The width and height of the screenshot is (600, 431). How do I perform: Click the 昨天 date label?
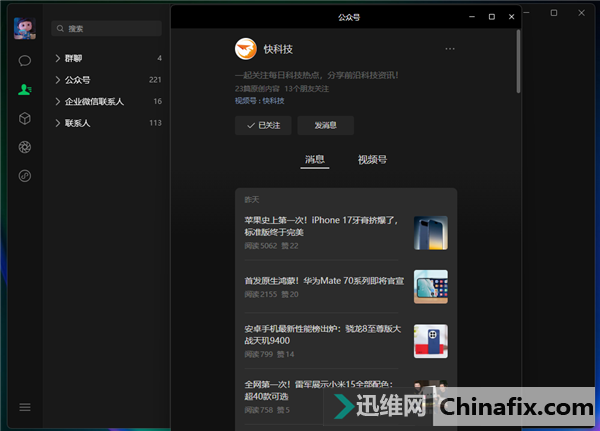tap(252, 199)
